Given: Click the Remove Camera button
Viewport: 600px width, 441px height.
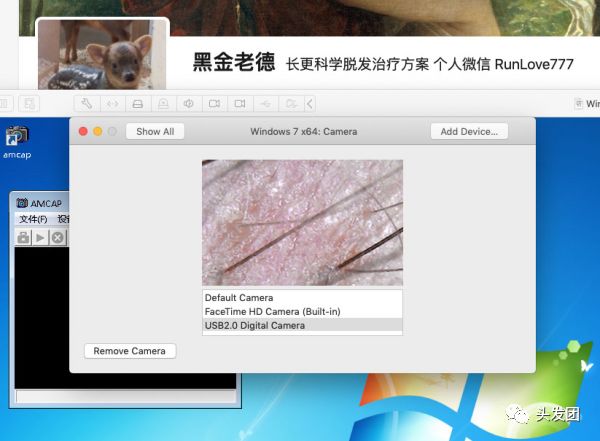Looking at the screenshot, I should click(x=130, y=351).
